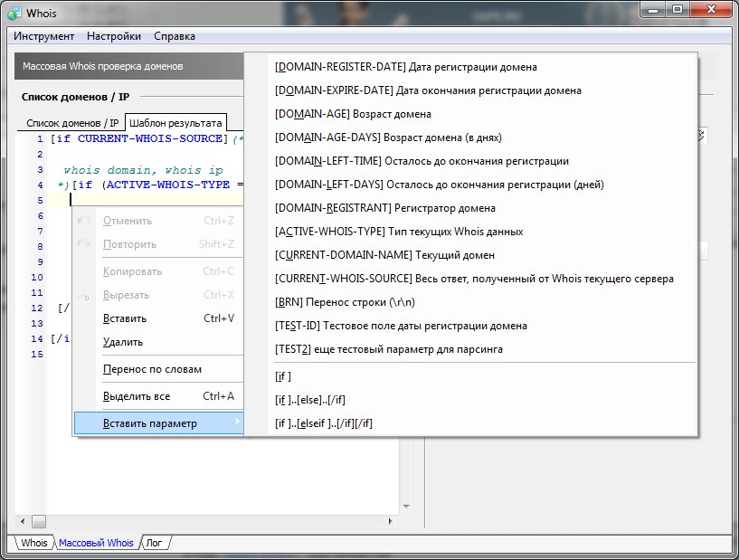This screenshot has height=560, width=739.
Task: Open the Инструмент menu
Action: point(43,36)
